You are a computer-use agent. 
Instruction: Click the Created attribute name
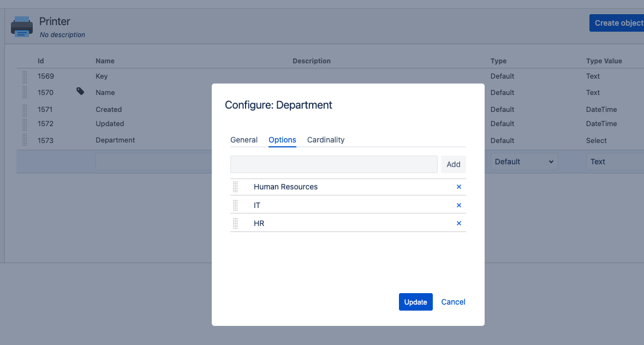pyautogui.click(x=109, y=110)
